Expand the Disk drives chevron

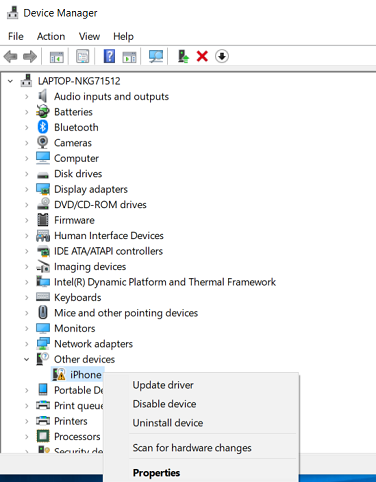click(x=27, y=174)
